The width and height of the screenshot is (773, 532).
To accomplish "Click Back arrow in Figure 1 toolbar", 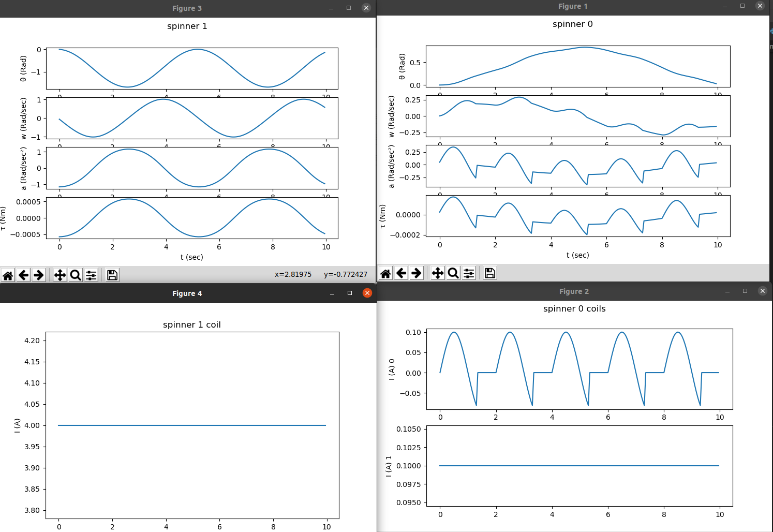I will 401,273.
